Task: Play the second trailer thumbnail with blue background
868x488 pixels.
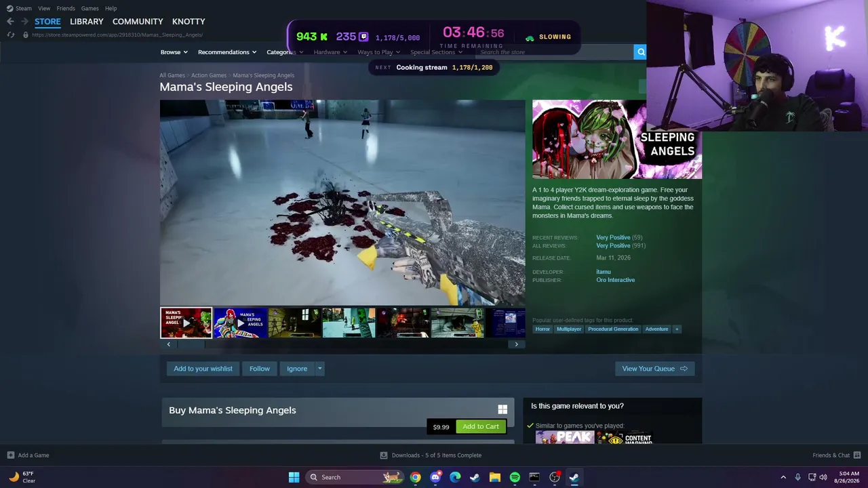Action: click(240, 323)
